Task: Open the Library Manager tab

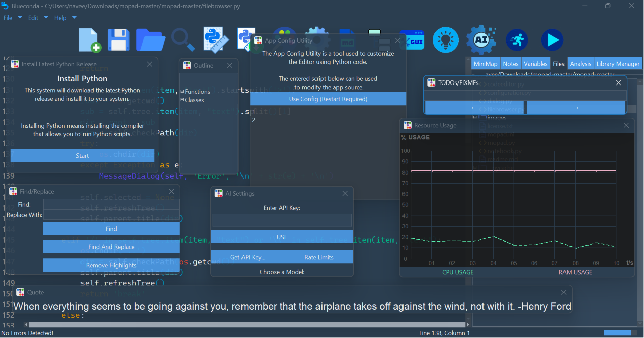Action: [x=618, y=64]
